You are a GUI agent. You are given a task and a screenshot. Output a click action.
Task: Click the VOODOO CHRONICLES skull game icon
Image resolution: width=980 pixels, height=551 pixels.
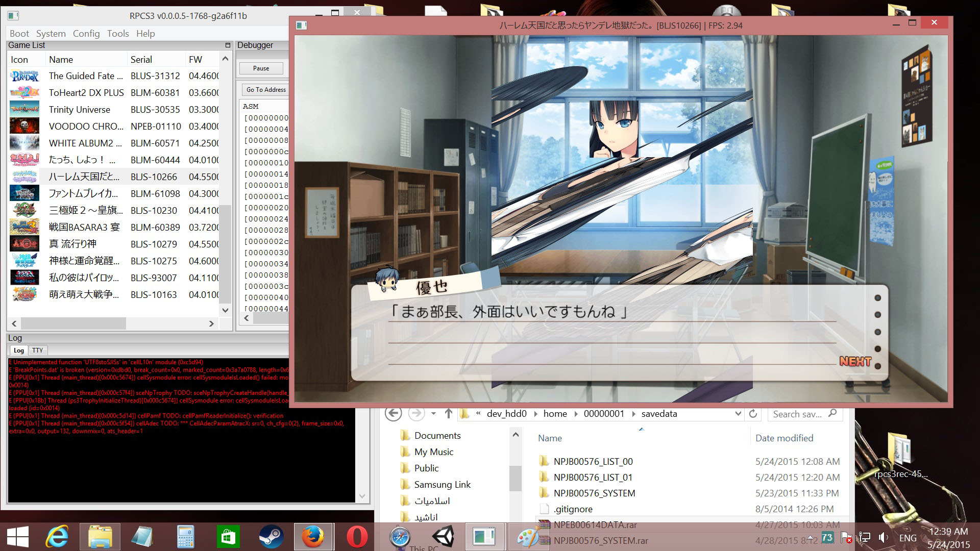(24, 127)
